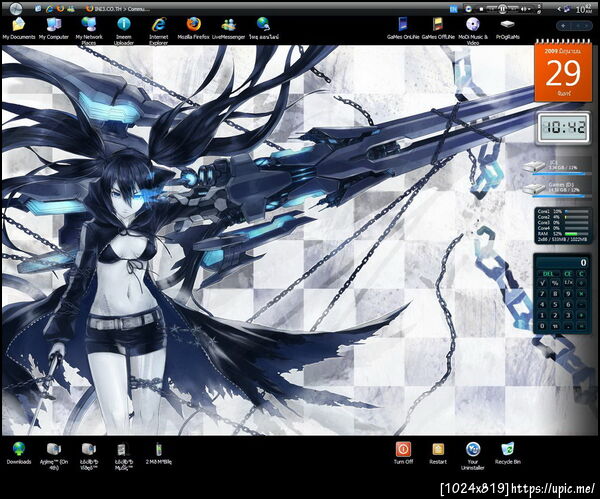Click the square root button on the calculator
This screenshot has width=600, height=499.
point(542,283)
